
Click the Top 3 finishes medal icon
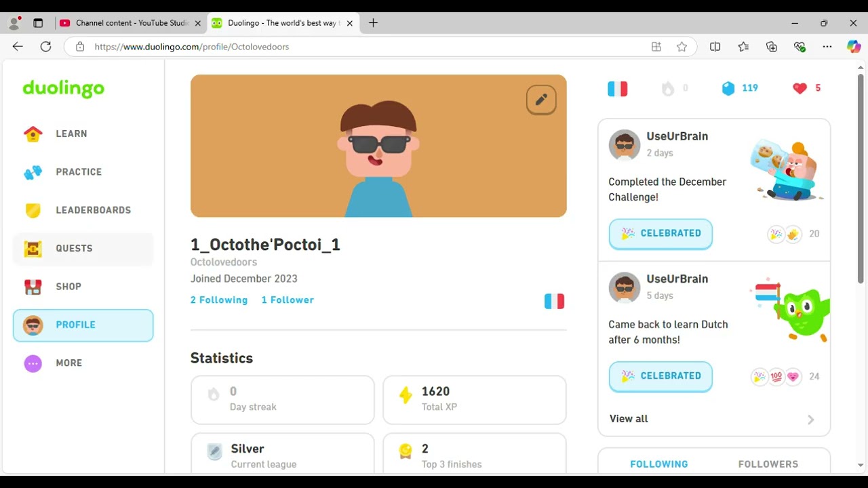[x=406, y=451]
